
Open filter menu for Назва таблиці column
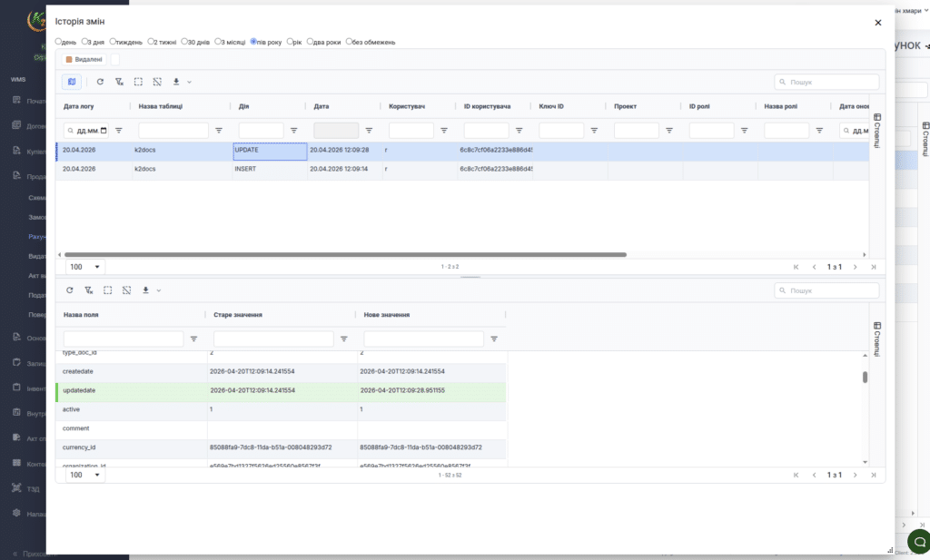[219, 131]
